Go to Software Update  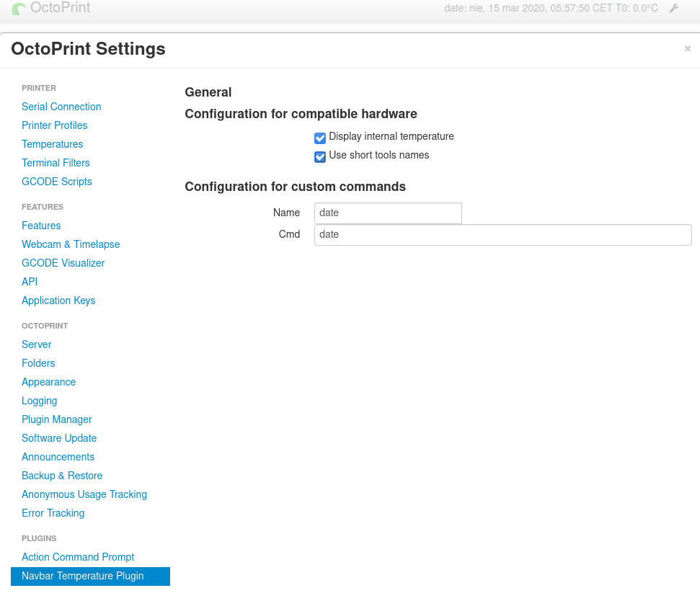tap(59, 438)
